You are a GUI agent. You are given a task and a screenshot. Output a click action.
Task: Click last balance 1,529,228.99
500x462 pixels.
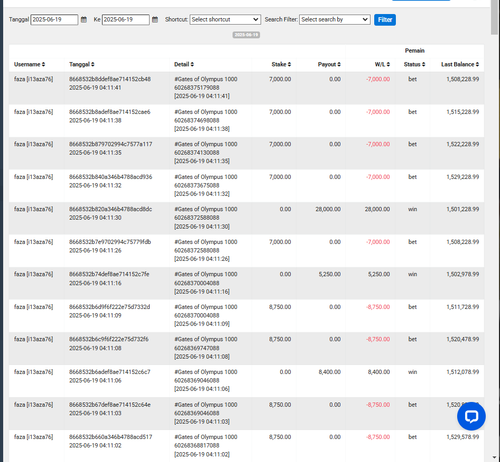[x=463, y=177]
